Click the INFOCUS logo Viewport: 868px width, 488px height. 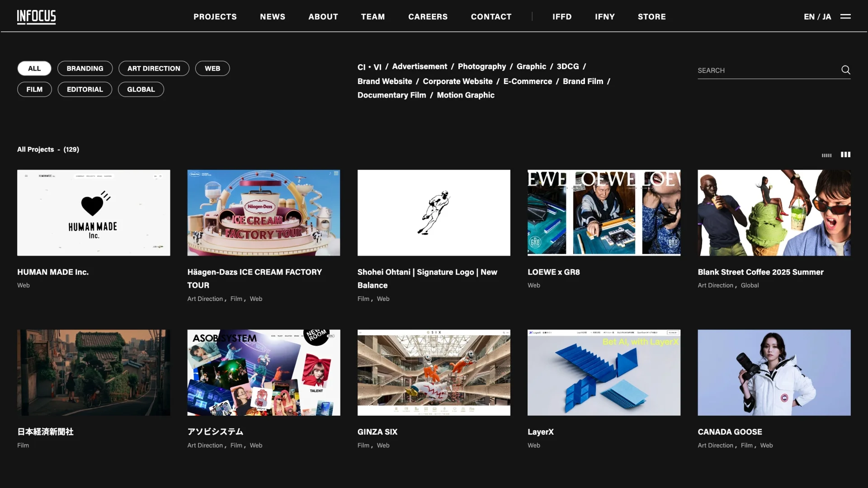(x=36, y=17)
